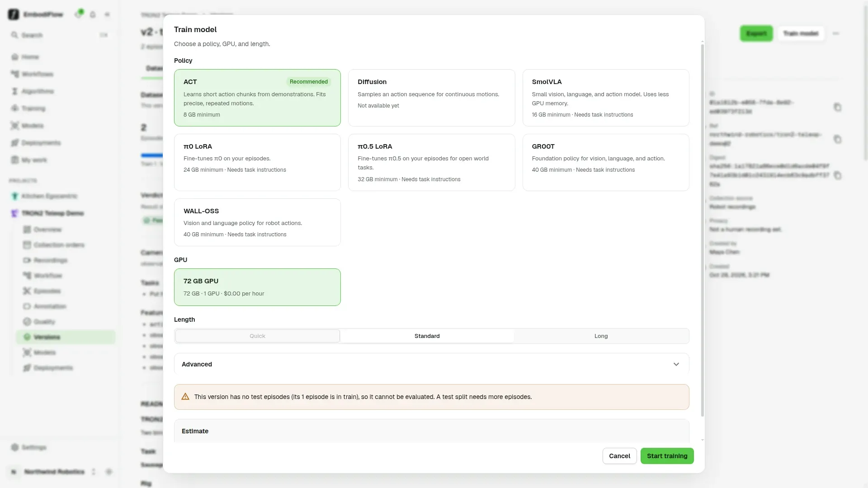Collapse the sidebar with the double-chevron icon

[x=107, y=14]
